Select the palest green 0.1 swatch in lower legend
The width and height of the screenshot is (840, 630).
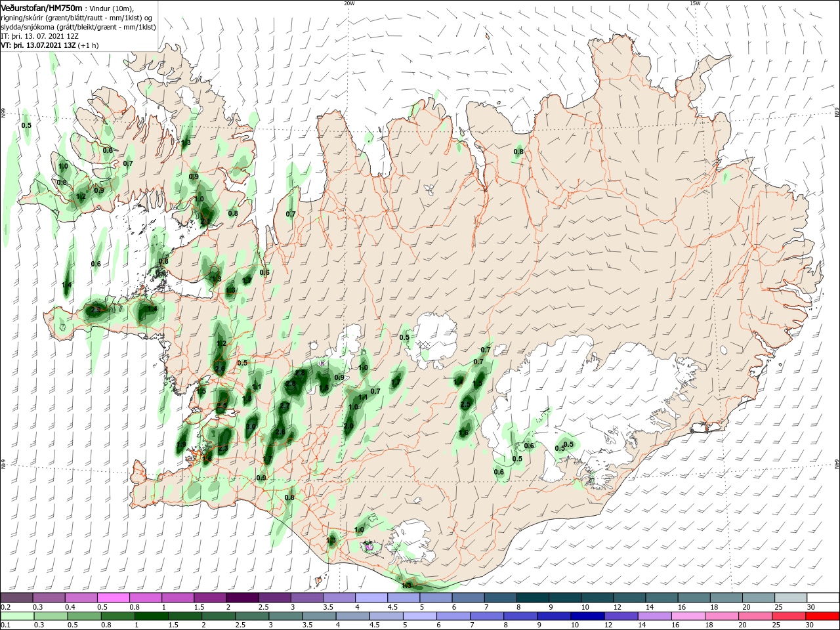click(x=17, y=616)
